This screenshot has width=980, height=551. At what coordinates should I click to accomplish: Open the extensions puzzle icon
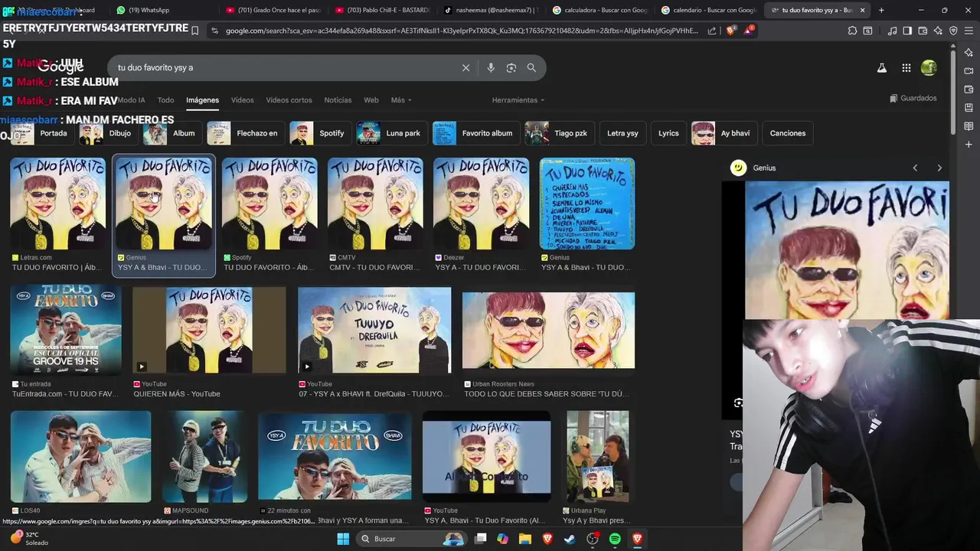pos(852,31)
